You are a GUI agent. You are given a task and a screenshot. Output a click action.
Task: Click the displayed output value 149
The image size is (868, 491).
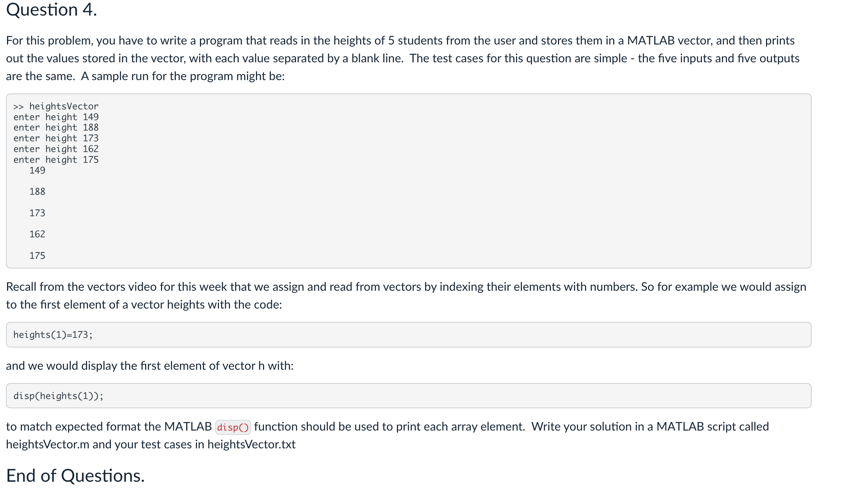pos(37,171)
